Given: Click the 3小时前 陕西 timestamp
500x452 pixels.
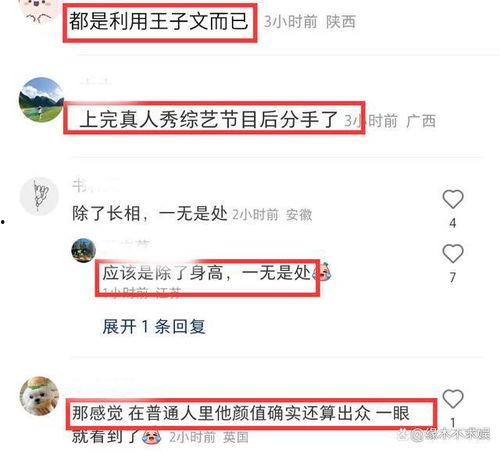Looking at the screenshot, I should (x=310, y=22).
